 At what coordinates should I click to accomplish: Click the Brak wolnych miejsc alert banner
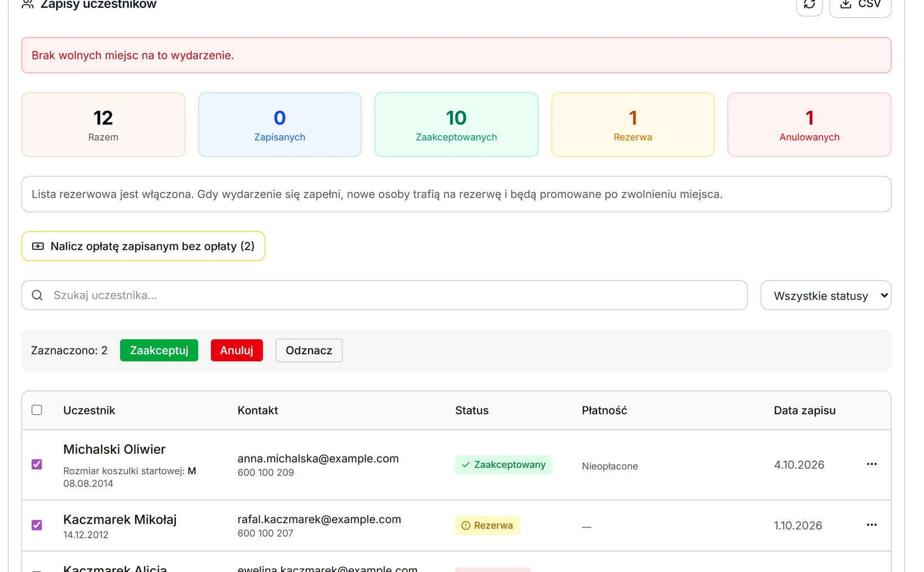[x=456, y=55]
